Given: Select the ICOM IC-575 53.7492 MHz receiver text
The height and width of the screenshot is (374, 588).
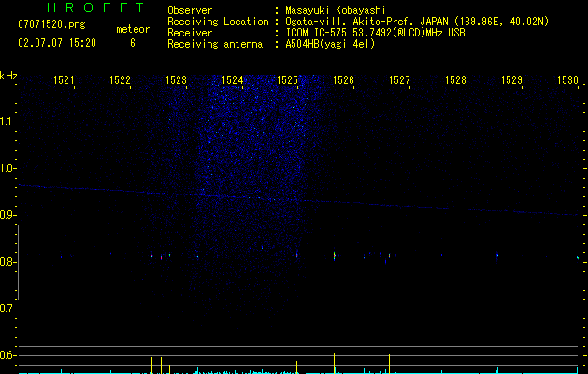Looking at the screenshot, I should coord(376,33).
